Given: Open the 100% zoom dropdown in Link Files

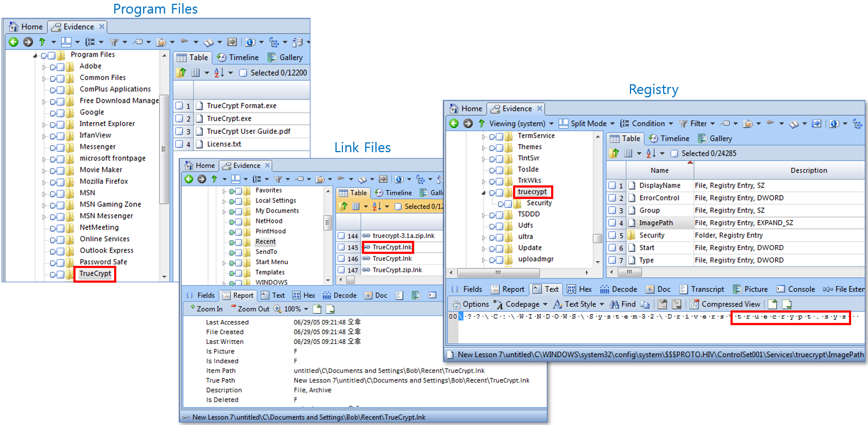Looking at the screenshot, I should (x=306, y=309).
